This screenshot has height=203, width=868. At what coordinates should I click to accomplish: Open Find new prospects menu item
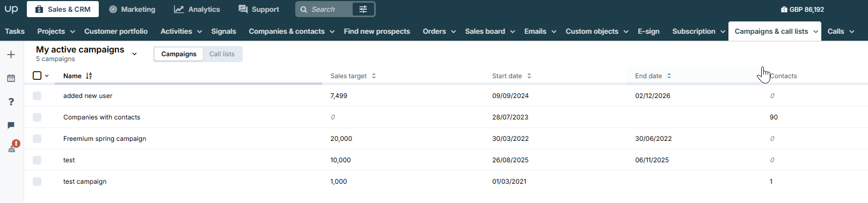(377, 31)
